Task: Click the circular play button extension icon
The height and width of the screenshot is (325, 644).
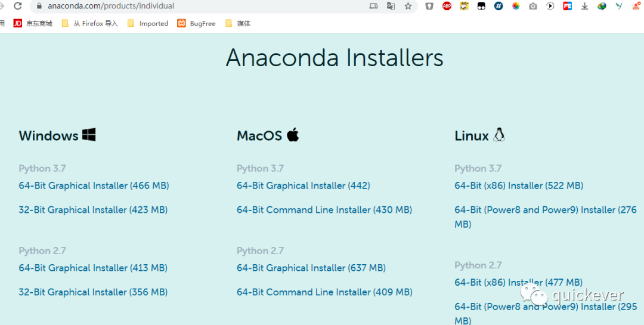Action: [550, 6]
